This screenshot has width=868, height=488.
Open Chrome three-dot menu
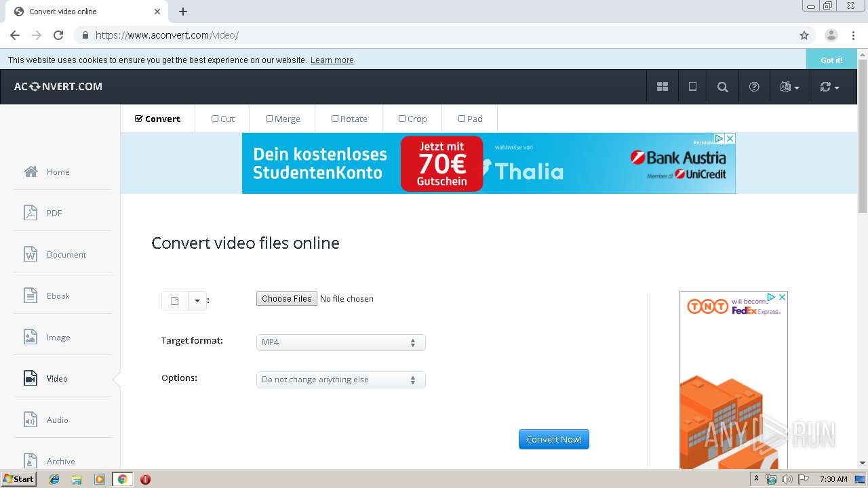tap(853, 35)
